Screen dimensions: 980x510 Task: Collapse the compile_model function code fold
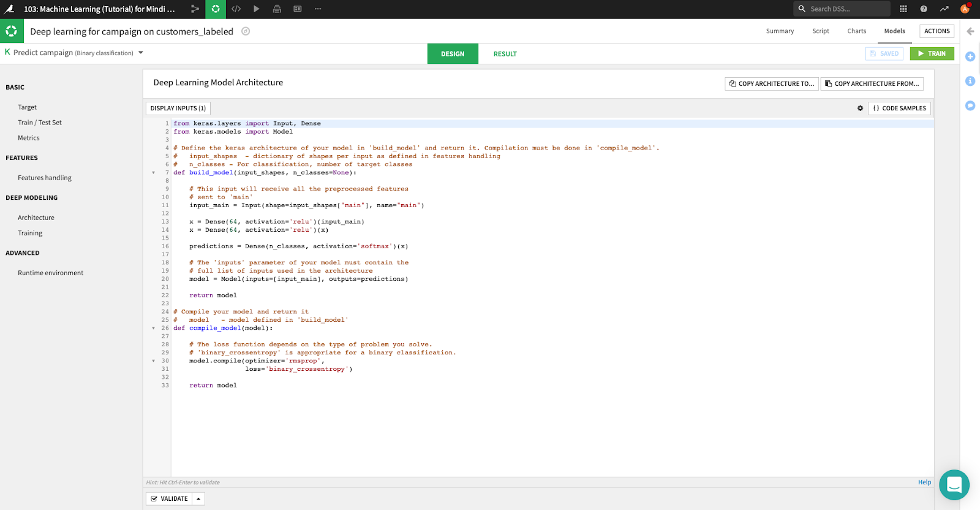[154, 328]
